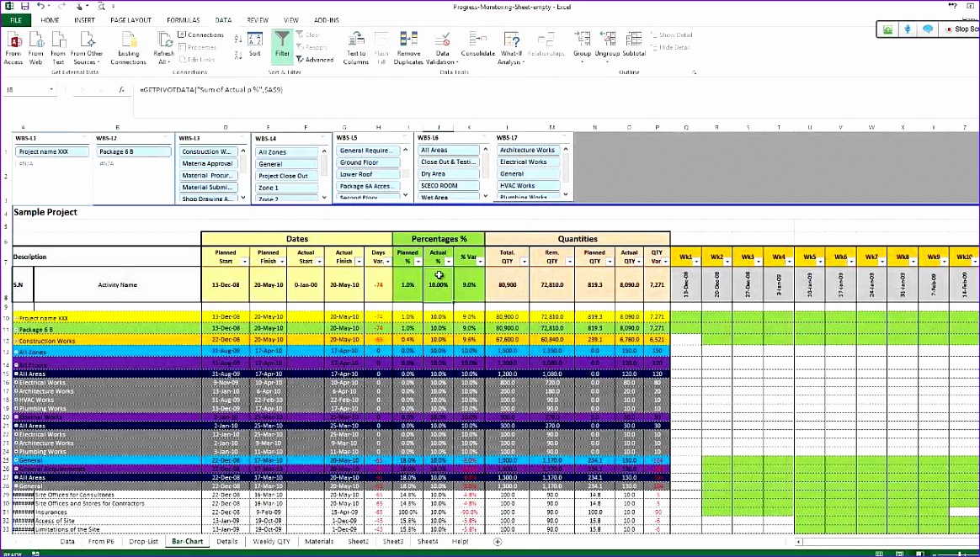Select 'Project Close Out' in WBS-L4 slicer
Screen dimensions: 980x557
coord(287,176)
